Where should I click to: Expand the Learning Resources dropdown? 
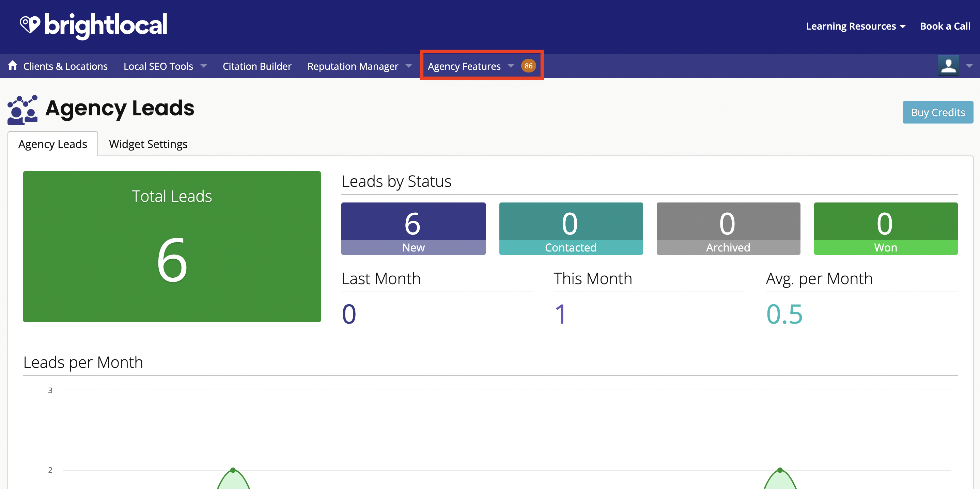coord(856,26)
